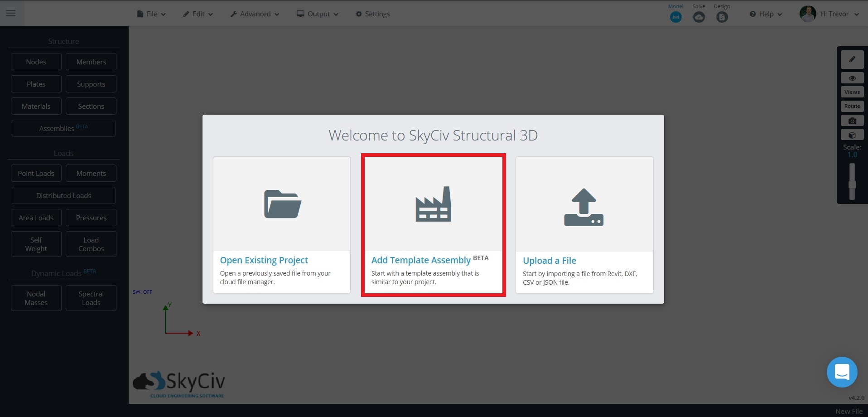This screenshot has width=868, height=417.
Task: Toggle the SW: OFF self weight indicator
Action: coord(142,292)
